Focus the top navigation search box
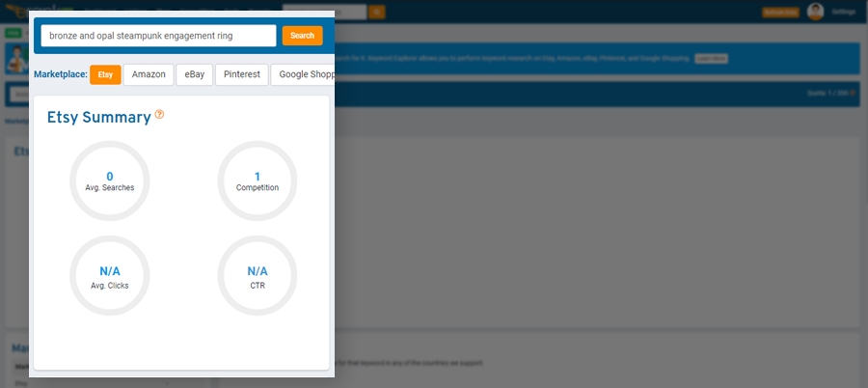This screenshot has width=868, height=388. (x=324, y=12)
